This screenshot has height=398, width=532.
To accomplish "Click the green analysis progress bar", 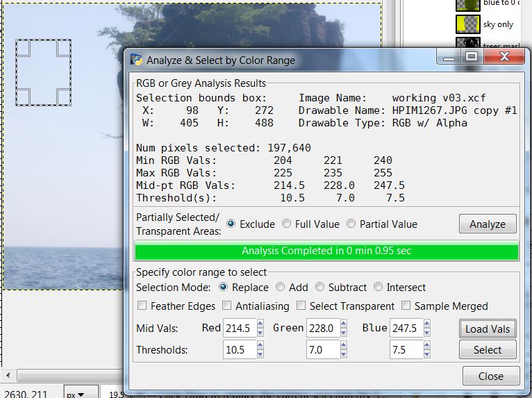I will tap(326, 251).
